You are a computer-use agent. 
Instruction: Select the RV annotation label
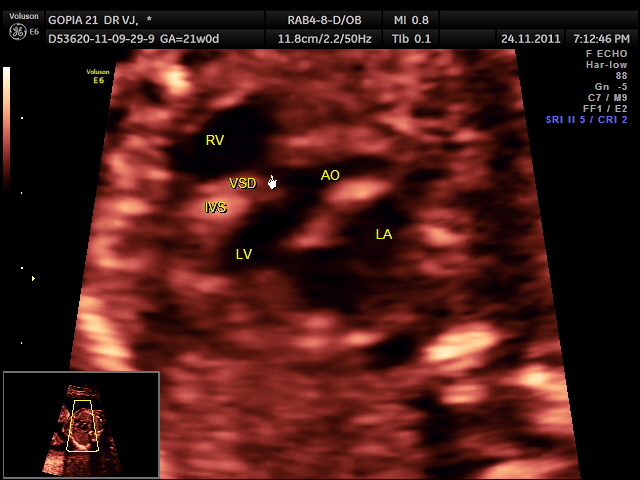[x=215, y=141]
